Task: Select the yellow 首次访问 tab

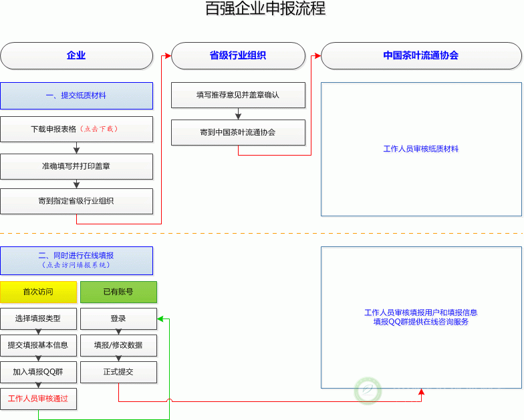Action: (38, 292)
